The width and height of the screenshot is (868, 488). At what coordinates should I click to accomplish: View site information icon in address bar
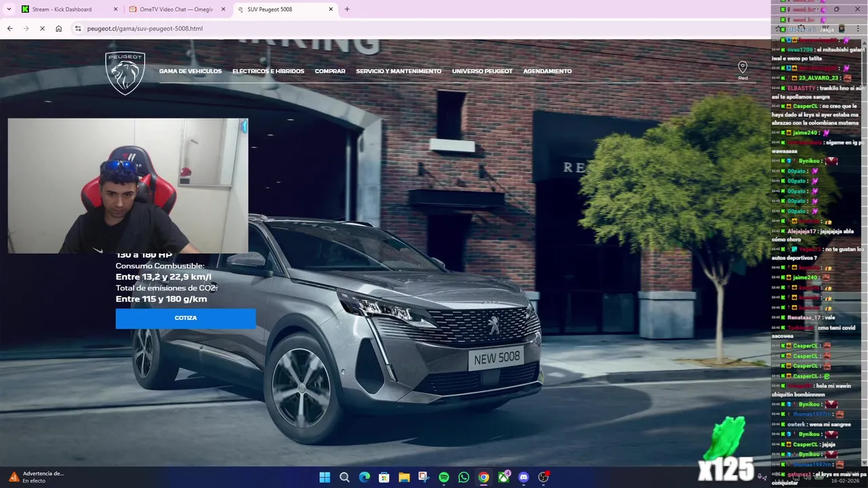coord(78,28)
